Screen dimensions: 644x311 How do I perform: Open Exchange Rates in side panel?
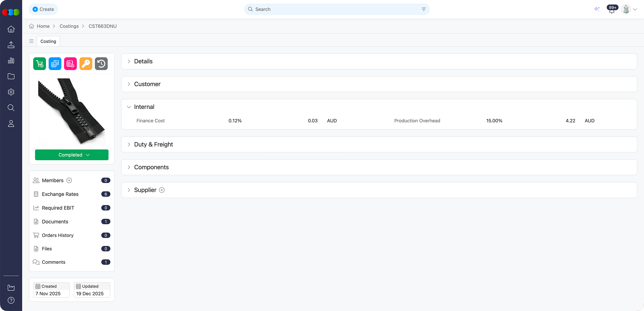tap(60, 194)
